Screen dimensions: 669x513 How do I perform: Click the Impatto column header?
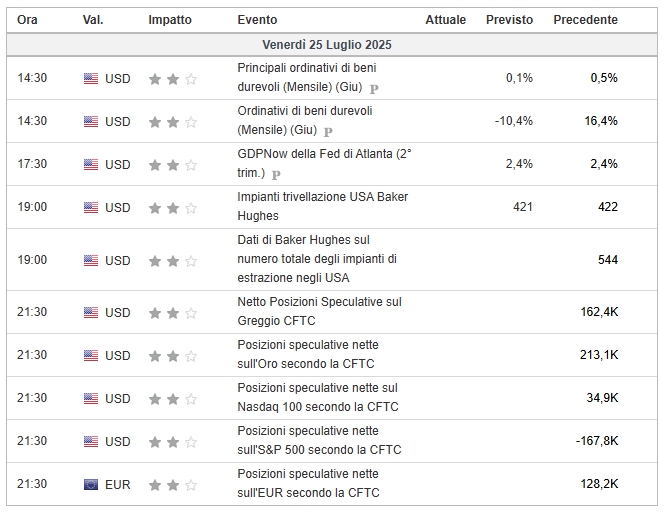coord(170,20)
